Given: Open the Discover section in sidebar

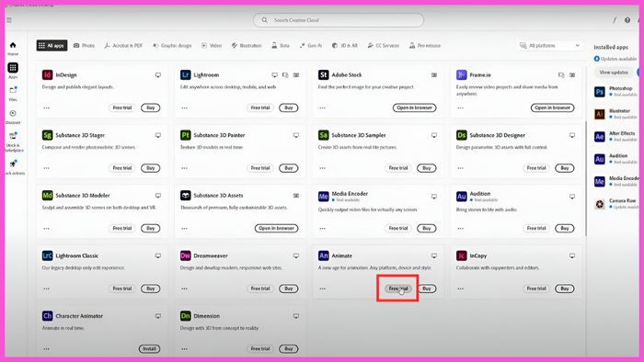Looking at the screenshot, I should point(13,117).
